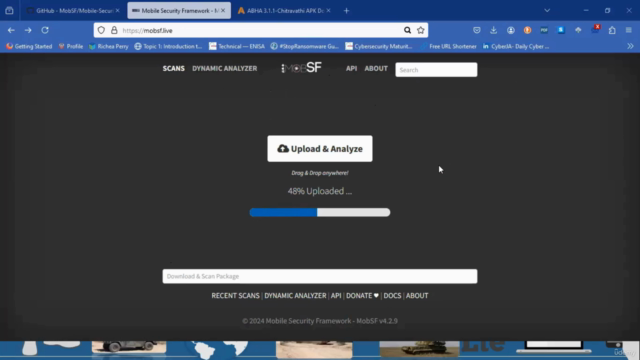Screen dimensions: 640x360
Task: Open the Cybersecurity Maturity bookmark
Action: 379,46
